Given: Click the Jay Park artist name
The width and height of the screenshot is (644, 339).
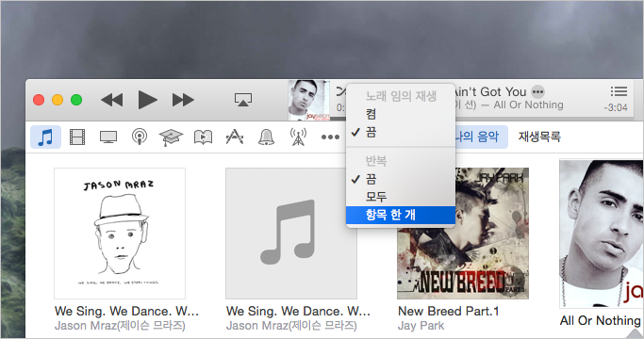Looking at the screenshot, I should (421, 326).
